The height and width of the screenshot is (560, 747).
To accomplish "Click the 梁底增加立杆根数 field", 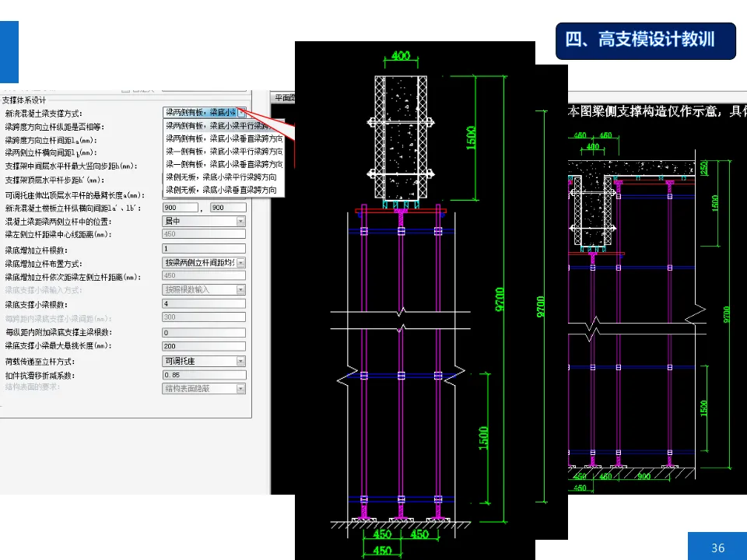I will 204,249.
